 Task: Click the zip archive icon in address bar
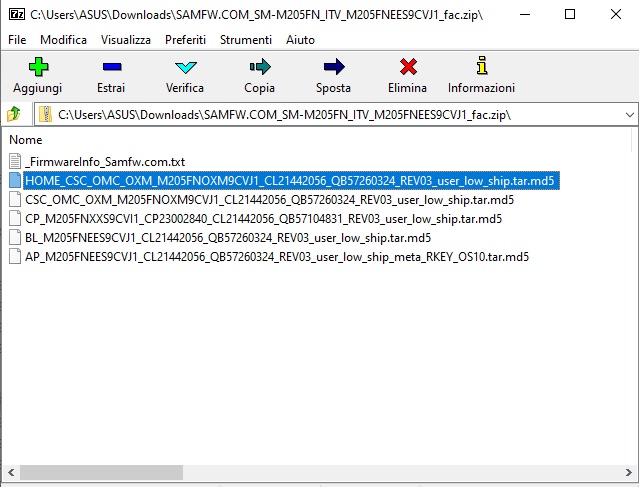[46, 114]
